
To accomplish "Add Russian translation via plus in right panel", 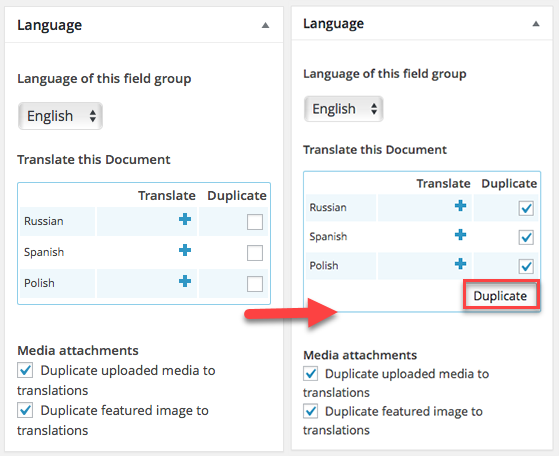I will 460,205.
